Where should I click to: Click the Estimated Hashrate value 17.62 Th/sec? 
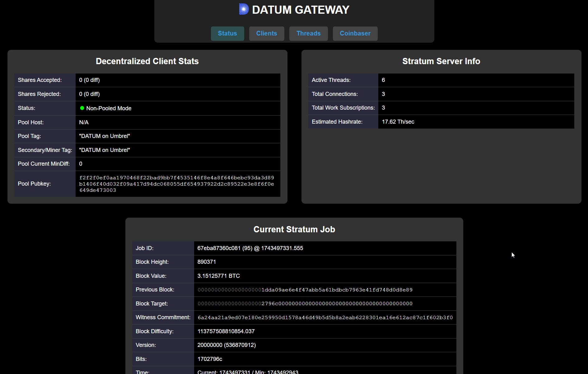[398, 122]
